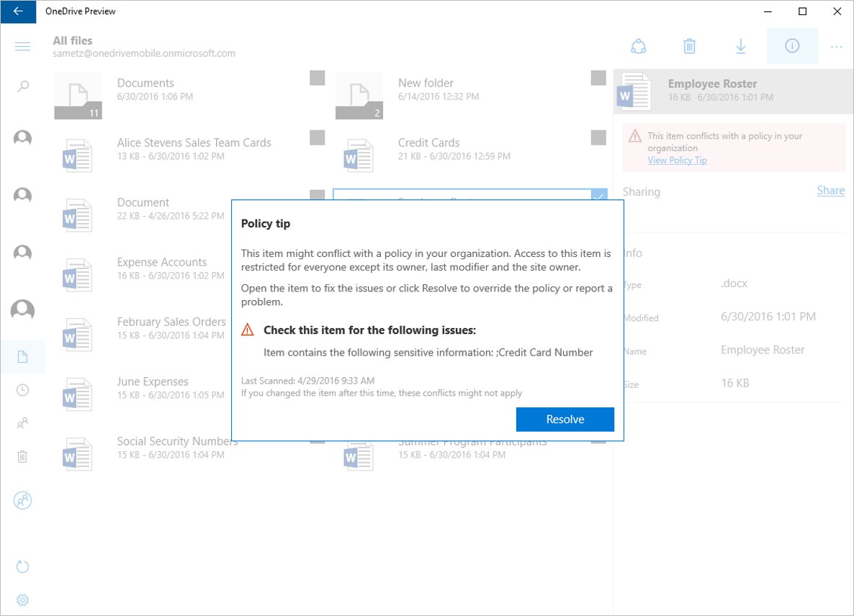Open the more options ellipsis
Viewport: 854px width, 616px height.
click(x=837, y=47)
